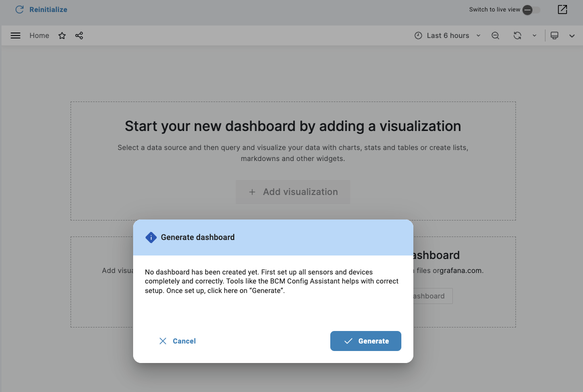Cancel the Generate dashboard dialog
The height and width of the screenshot is (392, 583).
(x=177, y=341)
